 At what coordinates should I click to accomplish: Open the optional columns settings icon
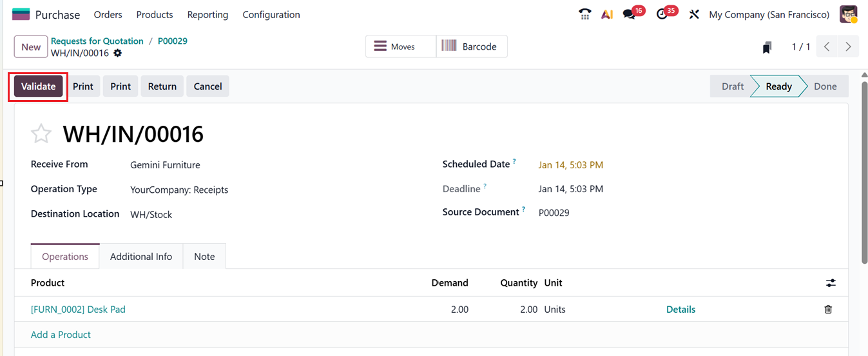[831, 282]
